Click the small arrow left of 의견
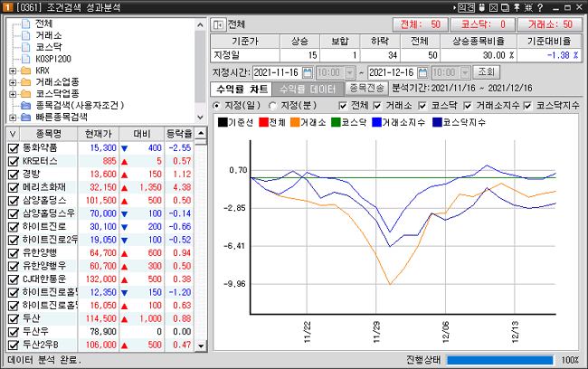The width and height of the screenshot is (588, 369). (455, 7)
